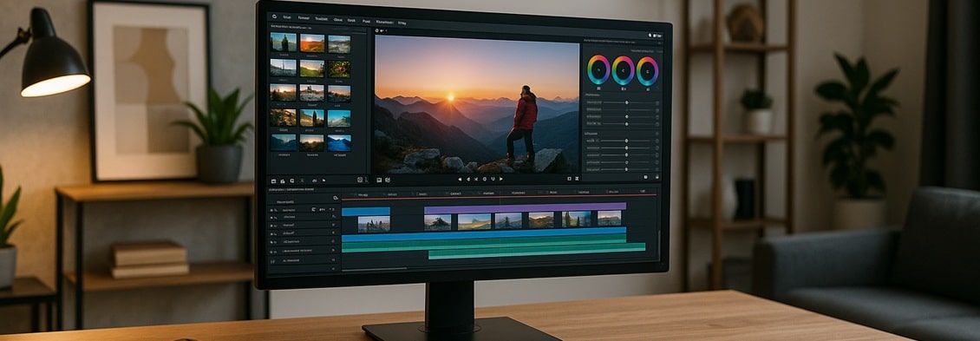The height and width of the screenshot is (341, 980).
Task: Click the first slider in the lower adjustment group
Action: pyautogui.click(x=627, y=141)
